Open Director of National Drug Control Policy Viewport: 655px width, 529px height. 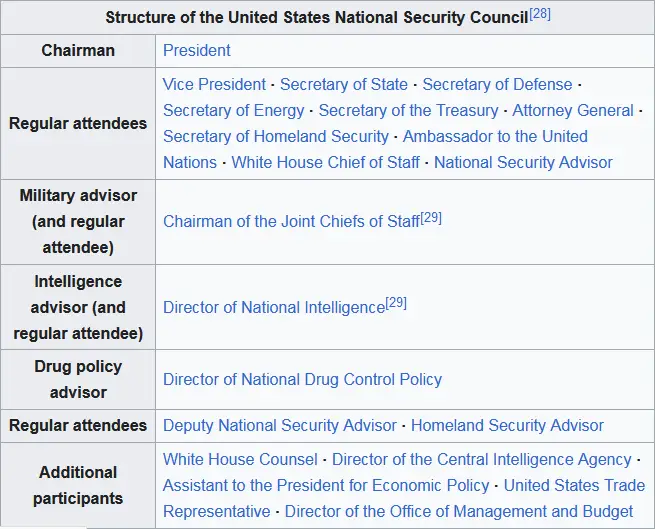coord(302,380)
